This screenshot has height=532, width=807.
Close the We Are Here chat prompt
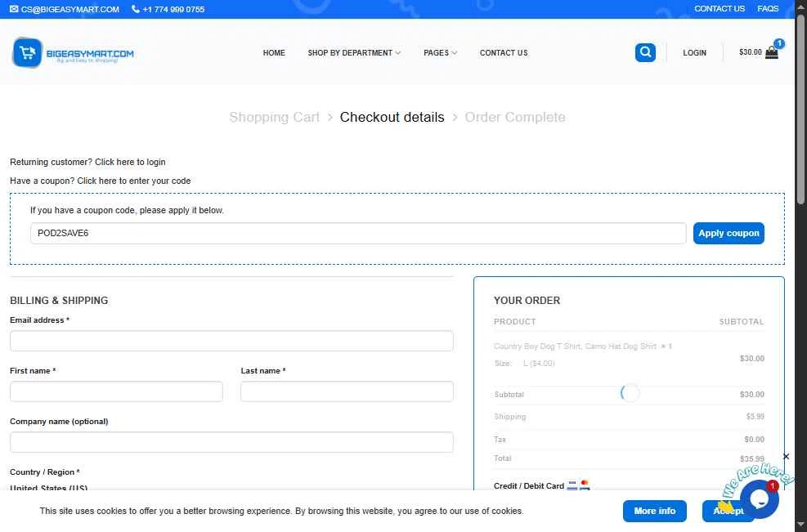click(x=786, y=456)
